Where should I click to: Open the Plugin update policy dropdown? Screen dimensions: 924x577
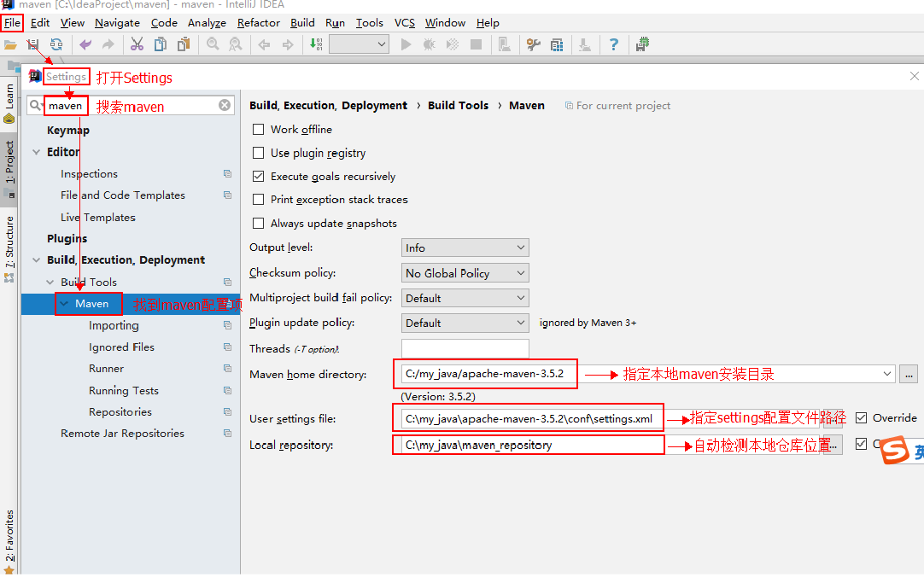[465, 323]
